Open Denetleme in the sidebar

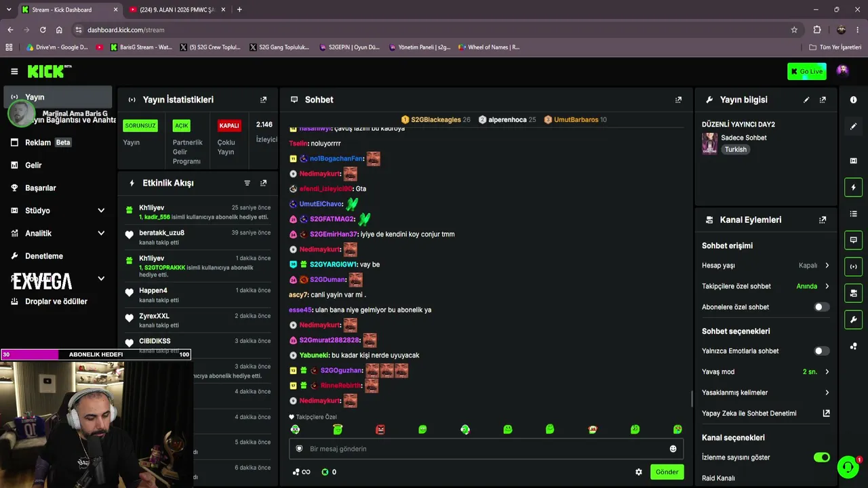pos(58,256)
